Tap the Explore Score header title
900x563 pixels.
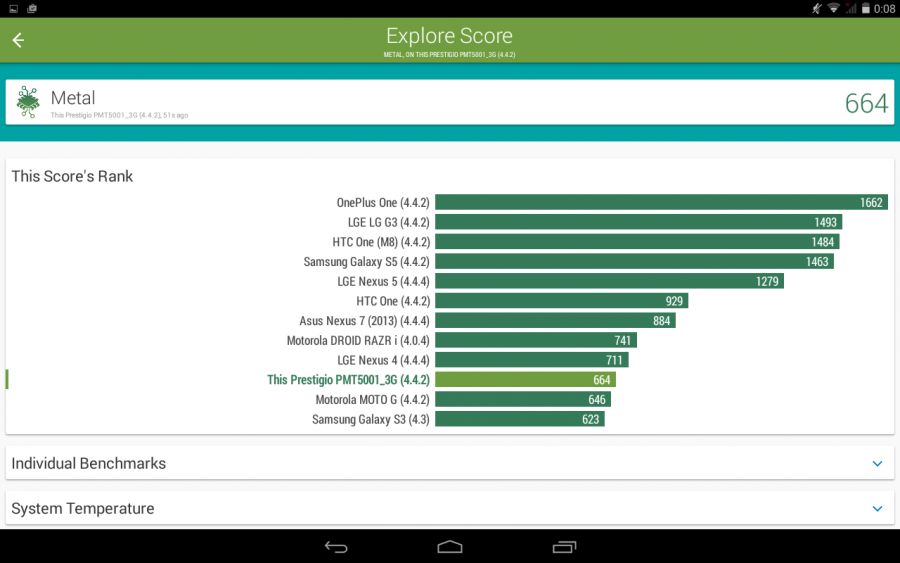449,37
